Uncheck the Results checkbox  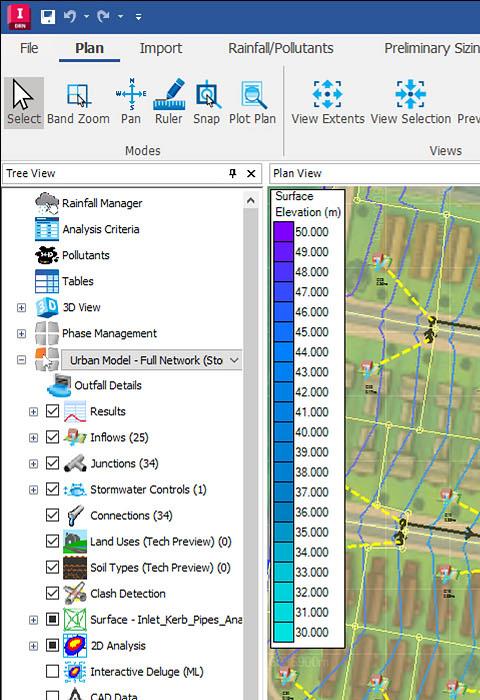(x=52, y=411)
